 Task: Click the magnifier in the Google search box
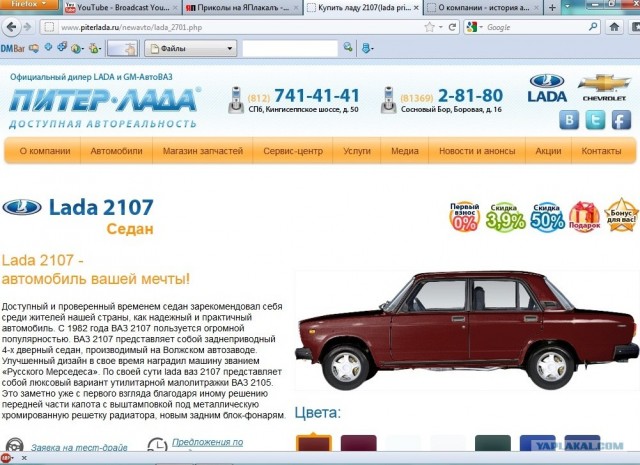(x=593, y=27)
